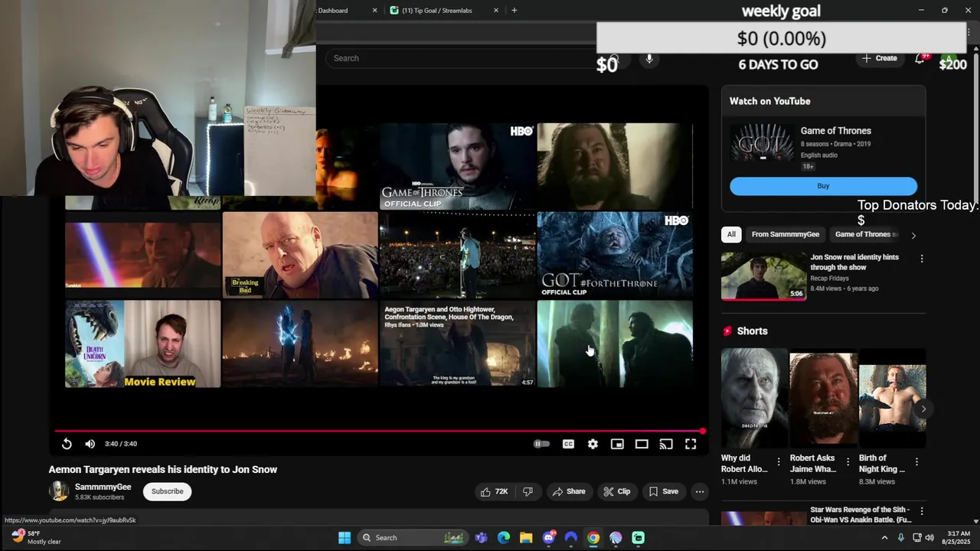This screenshot has width=980, height=551.
Task: Toggle the autoplay switch in the player
Action: 541,444
